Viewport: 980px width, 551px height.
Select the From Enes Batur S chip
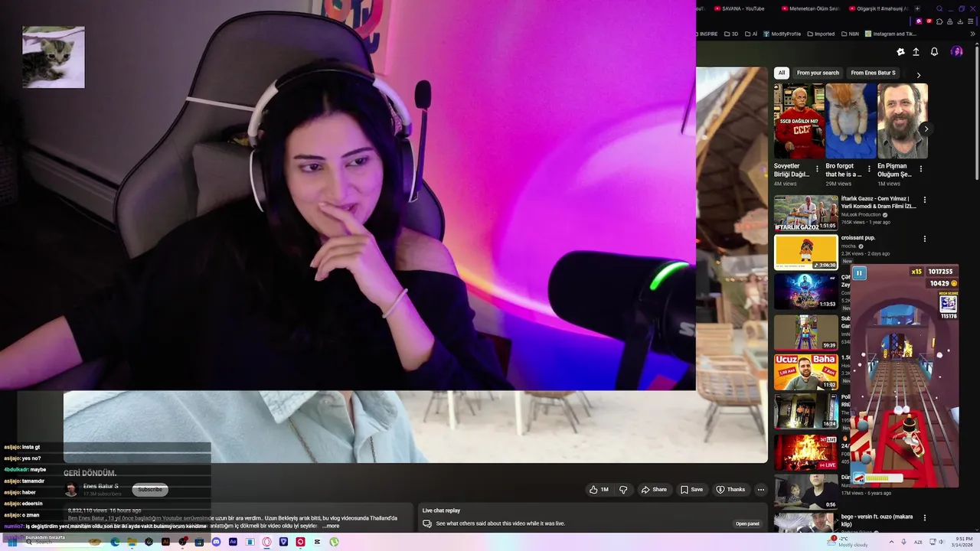coord(873,73)
